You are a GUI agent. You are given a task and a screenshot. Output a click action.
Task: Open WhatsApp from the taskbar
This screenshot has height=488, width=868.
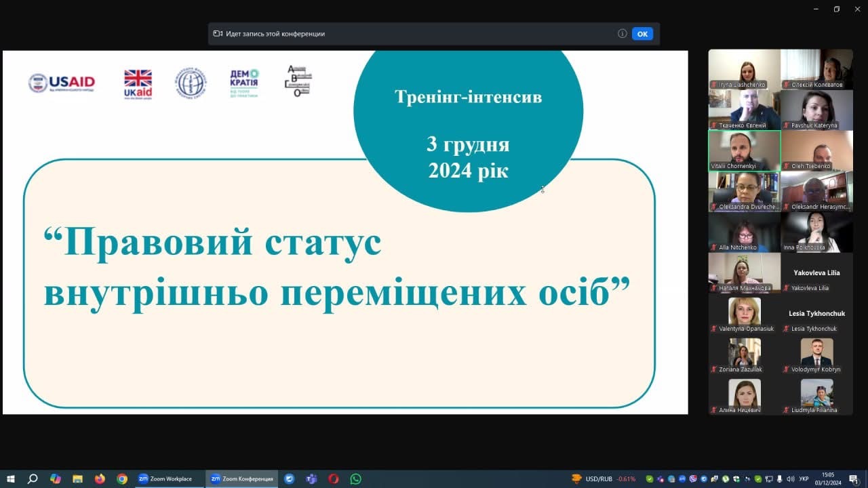[x=355, y=479]
